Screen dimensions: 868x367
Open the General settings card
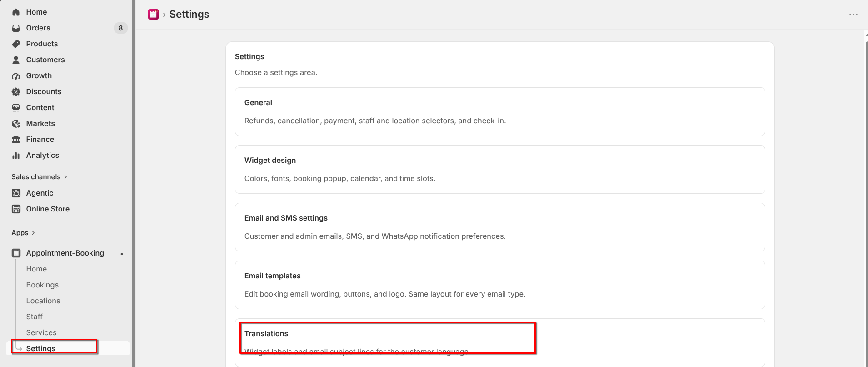pos(500,112)
